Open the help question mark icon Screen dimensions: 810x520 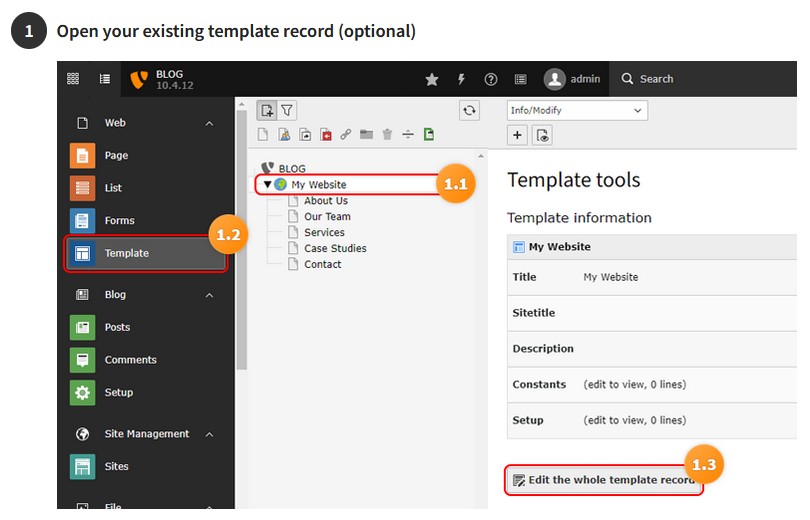[x=491, y=79]
